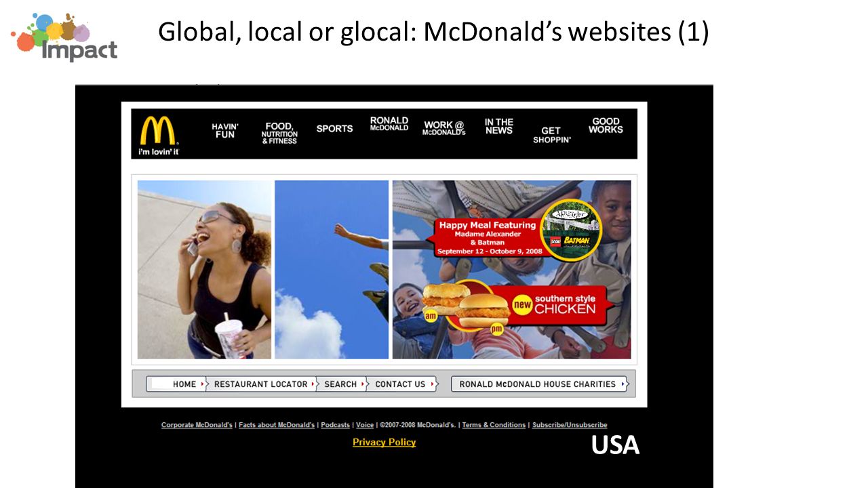
Task: Select the Sports menu item
Action: 334,128
